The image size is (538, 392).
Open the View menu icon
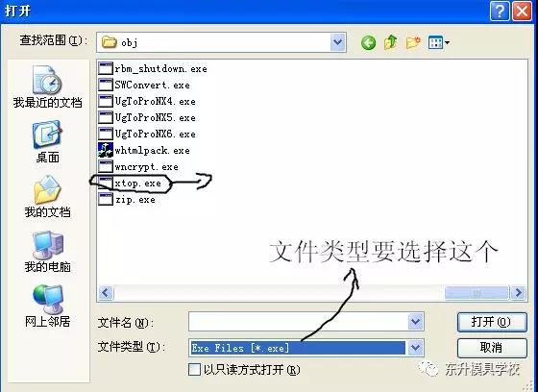pos(438,42)
